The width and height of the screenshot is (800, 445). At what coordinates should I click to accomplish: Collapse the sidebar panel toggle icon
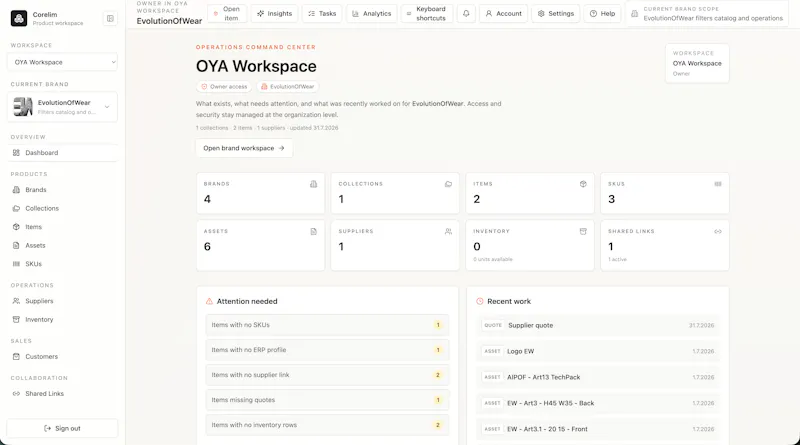110,18
